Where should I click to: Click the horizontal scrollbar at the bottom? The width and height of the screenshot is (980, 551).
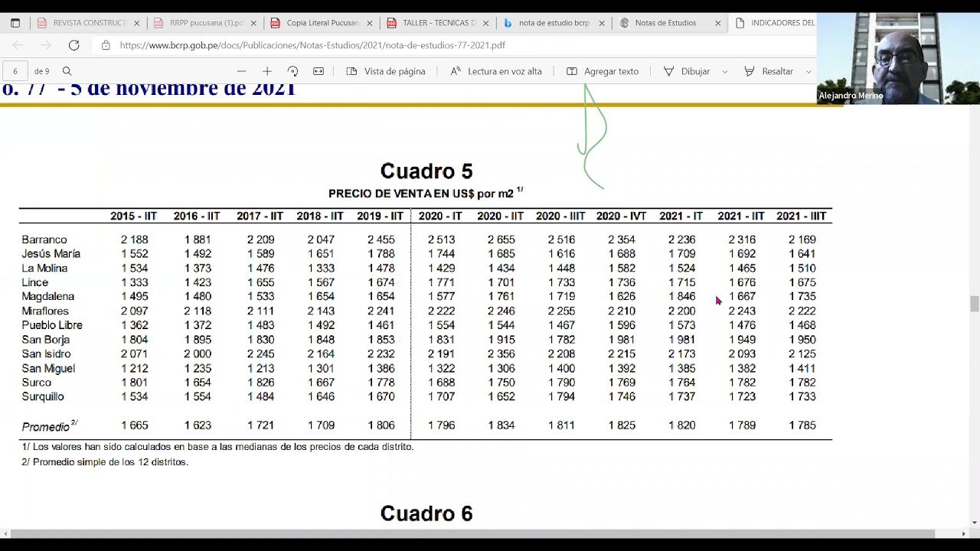coord(472,533)
